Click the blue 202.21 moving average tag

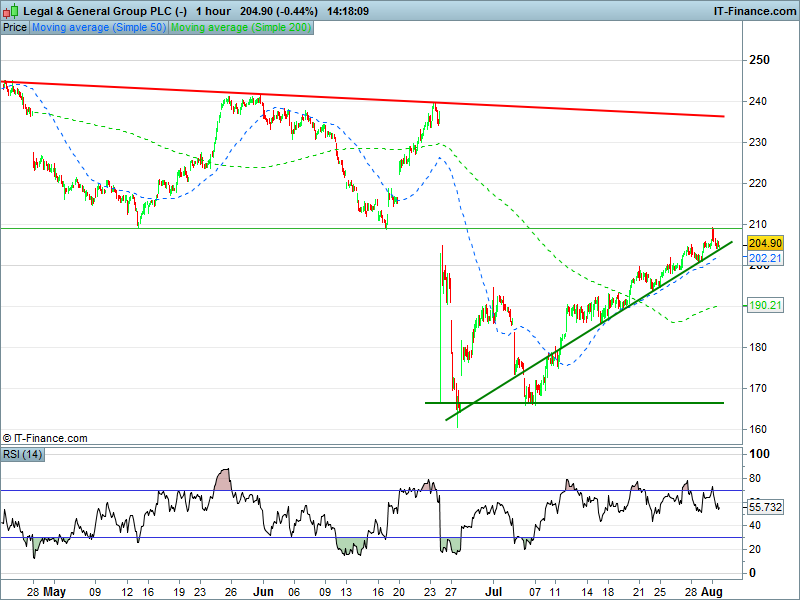click(x=765, y=257)
